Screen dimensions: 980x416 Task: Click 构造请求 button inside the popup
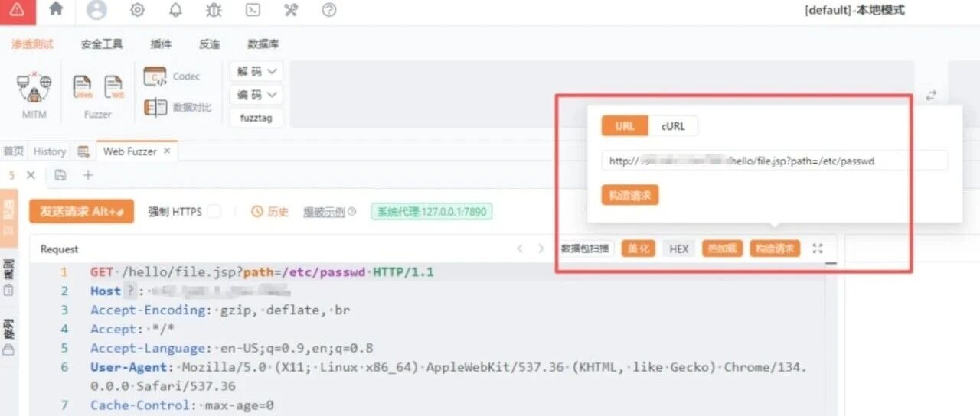(630, 195)
